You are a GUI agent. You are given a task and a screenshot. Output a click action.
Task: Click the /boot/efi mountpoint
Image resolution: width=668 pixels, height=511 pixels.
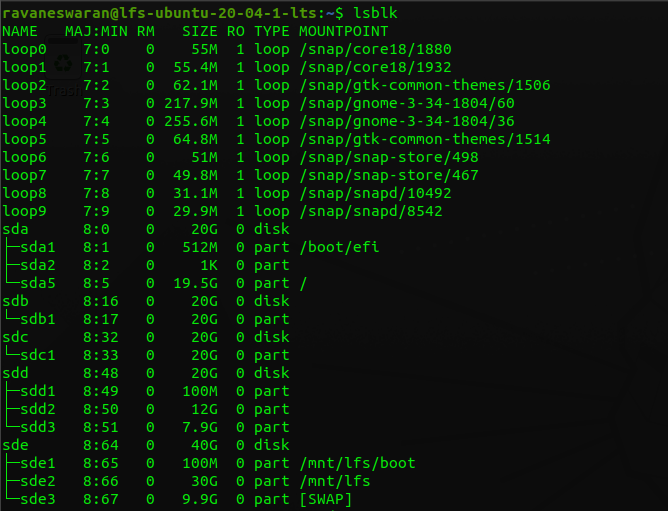(339, 247)
